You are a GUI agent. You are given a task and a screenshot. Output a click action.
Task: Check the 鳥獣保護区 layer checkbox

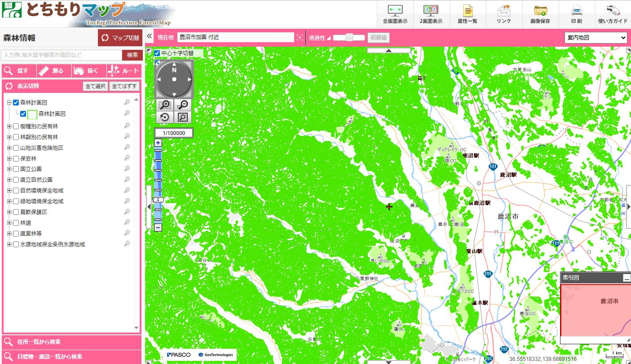[16, 212]
